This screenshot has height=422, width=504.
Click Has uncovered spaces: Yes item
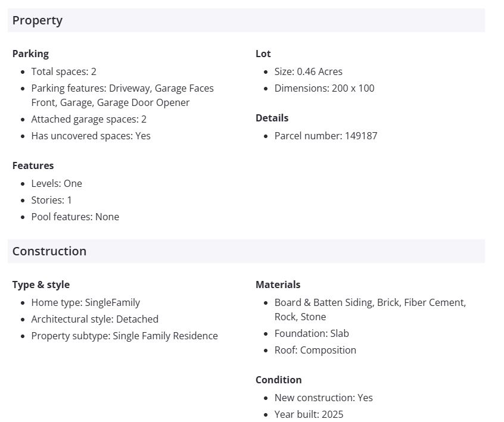[x=91, y=136]
